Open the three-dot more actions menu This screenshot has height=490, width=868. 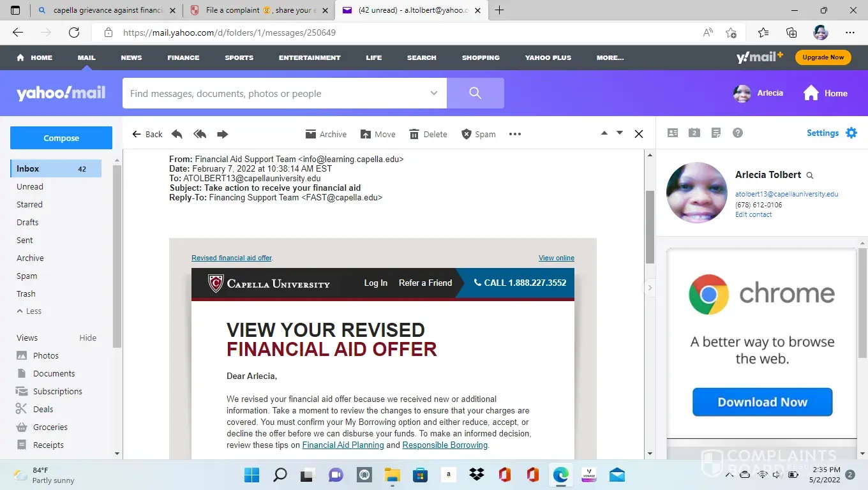(515, 134)
